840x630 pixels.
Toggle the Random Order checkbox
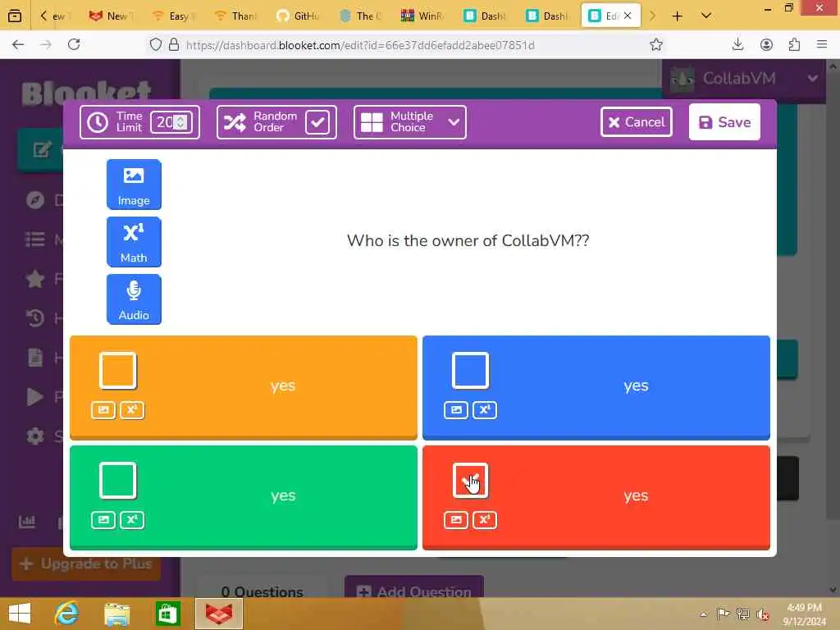tap(317, 122)
